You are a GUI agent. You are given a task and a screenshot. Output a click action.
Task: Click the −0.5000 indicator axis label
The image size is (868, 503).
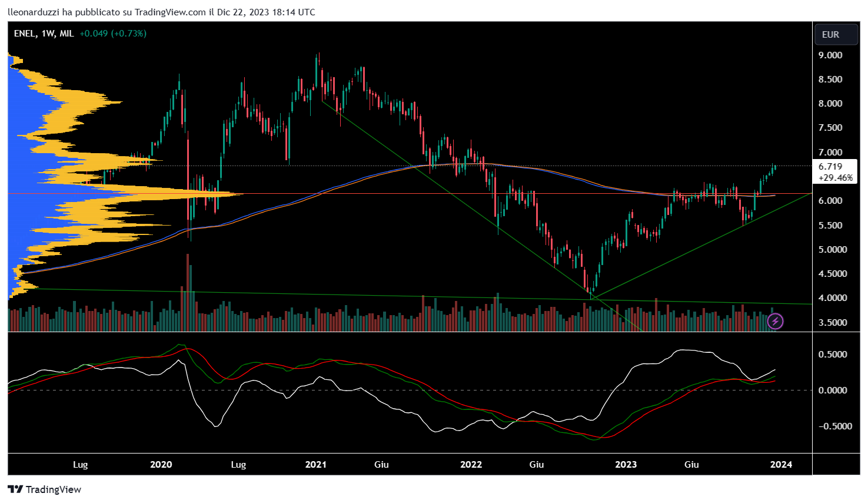(x=835, y=426)
